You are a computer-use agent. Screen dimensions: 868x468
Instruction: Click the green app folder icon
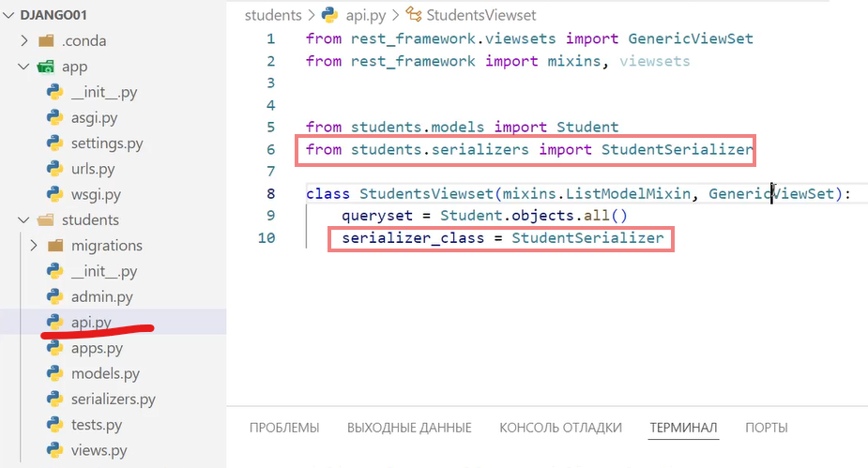pos(45,68)
